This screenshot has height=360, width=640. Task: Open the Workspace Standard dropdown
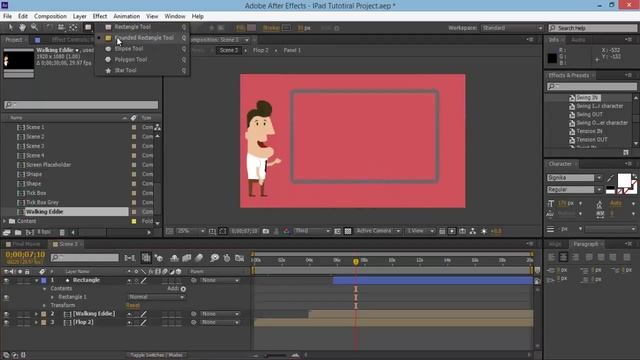click(512, 28)
